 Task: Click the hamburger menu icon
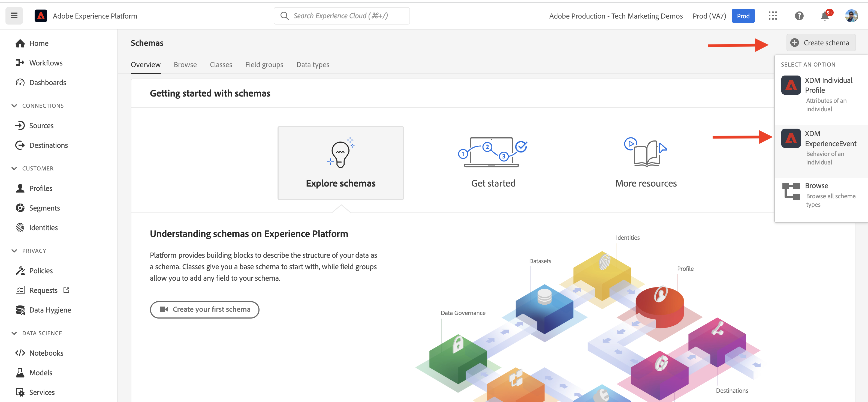coord(14,16)
